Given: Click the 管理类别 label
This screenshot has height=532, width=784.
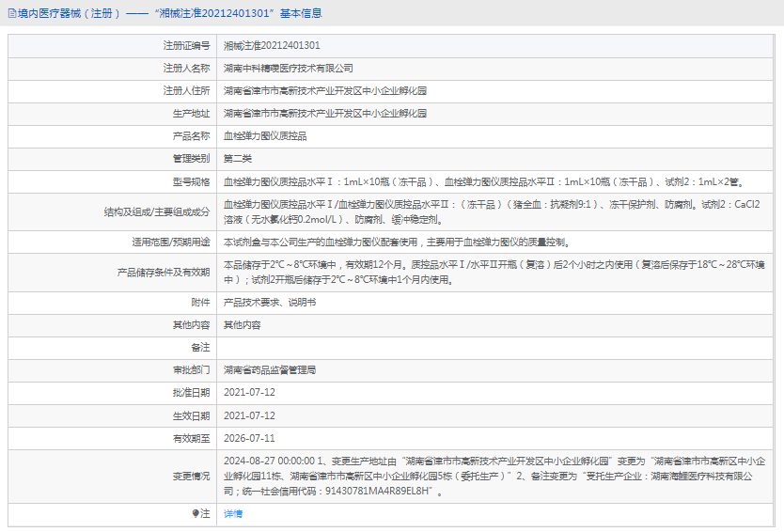Looking at the screenshot, I should (x=192, y=159).
